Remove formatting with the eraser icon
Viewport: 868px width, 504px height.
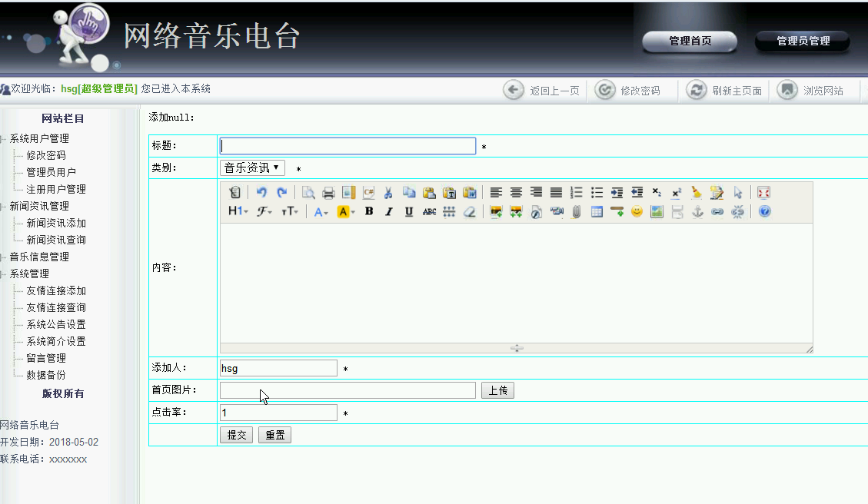pyautogui.click(x=470, y=211)
